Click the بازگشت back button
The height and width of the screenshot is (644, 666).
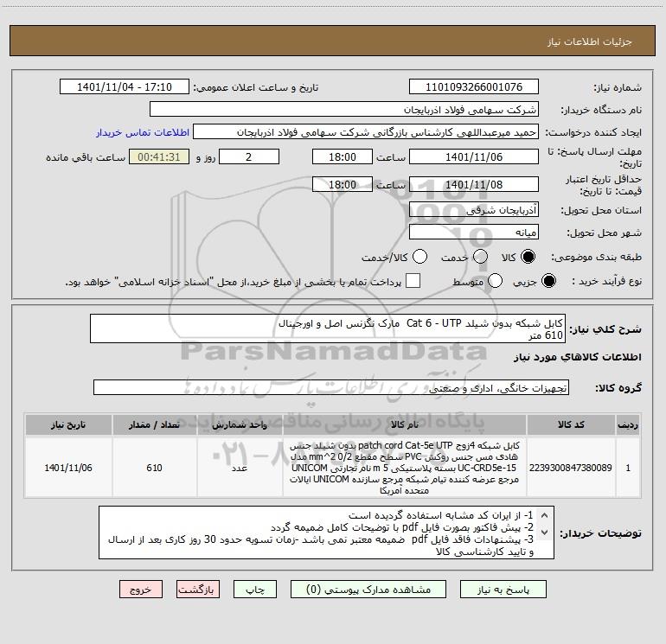click(198, 590)
